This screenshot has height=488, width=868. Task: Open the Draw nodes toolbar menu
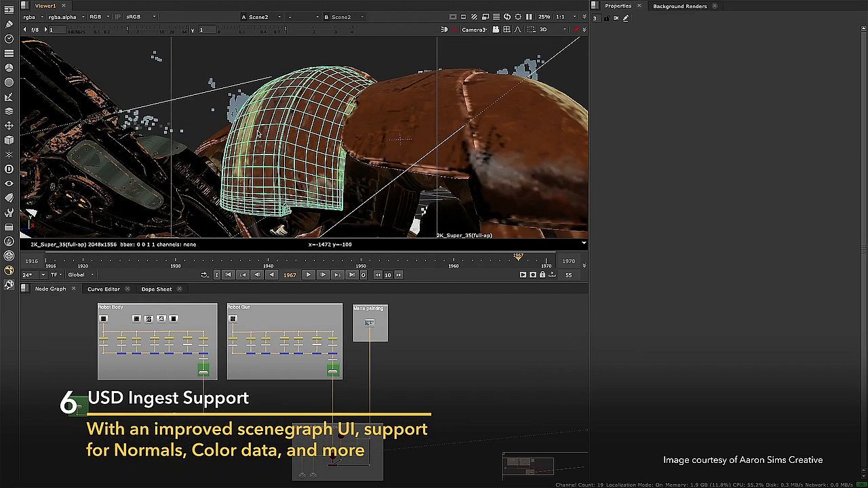[x=9, y=24]
